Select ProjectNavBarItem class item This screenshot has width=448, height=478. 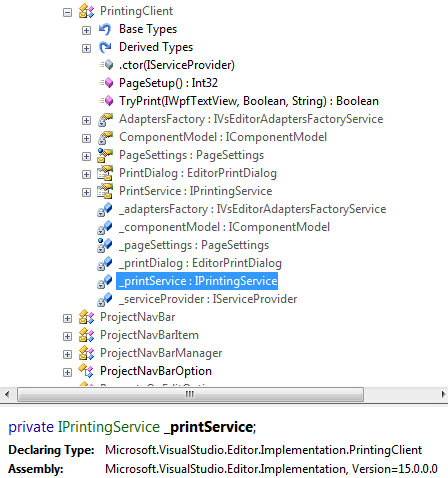[x=149, y=335]
